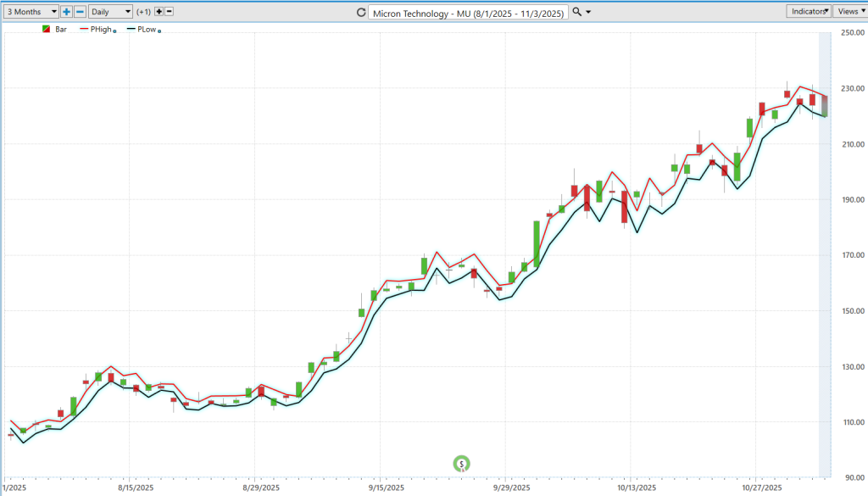This screenshot has width=868, height=496.
Task: Open the Daily interval dropdown
Action: [111, 12]
